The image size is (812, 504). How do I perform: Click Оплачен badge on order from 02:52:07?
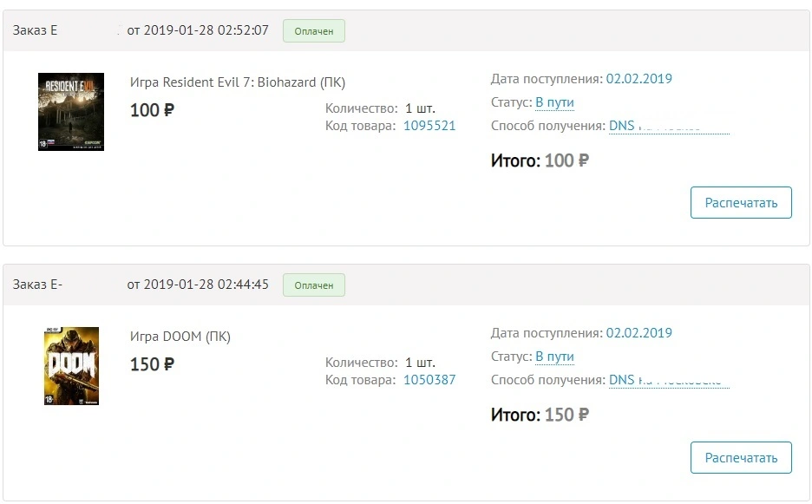pos(314,31)
